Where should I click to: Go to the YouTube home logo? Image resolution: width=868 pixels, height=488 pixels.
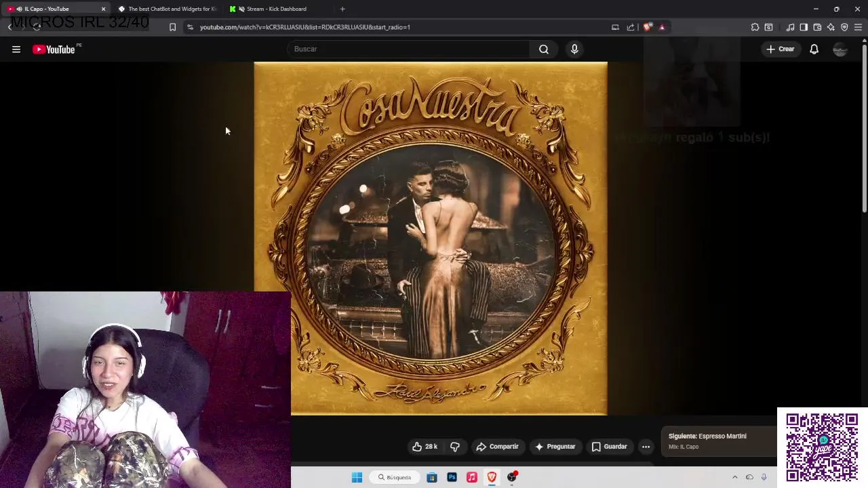click(x=54, y=49)
